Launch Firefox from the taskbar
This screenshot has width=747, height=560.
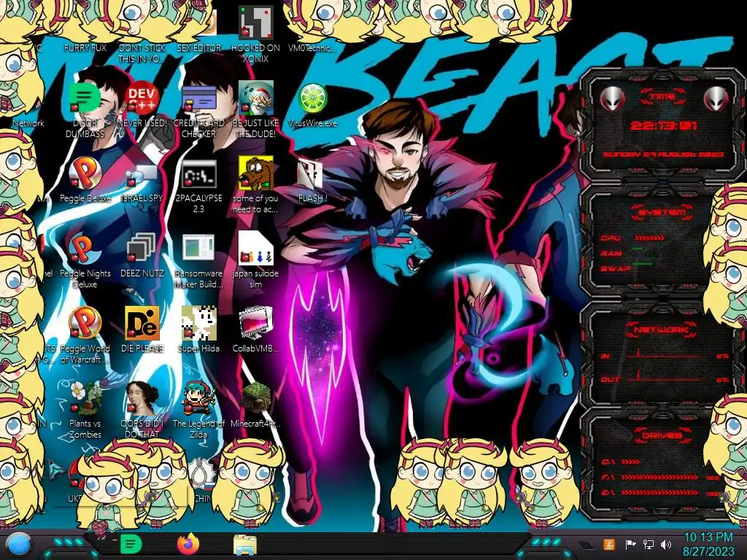click(187, 544)
